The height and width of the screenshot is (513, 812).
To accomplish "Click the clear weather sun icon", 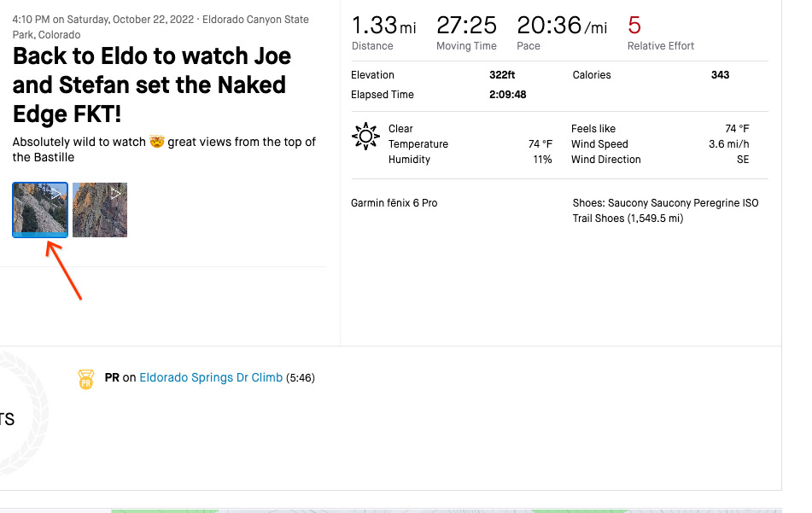I will tap(365, 137).
